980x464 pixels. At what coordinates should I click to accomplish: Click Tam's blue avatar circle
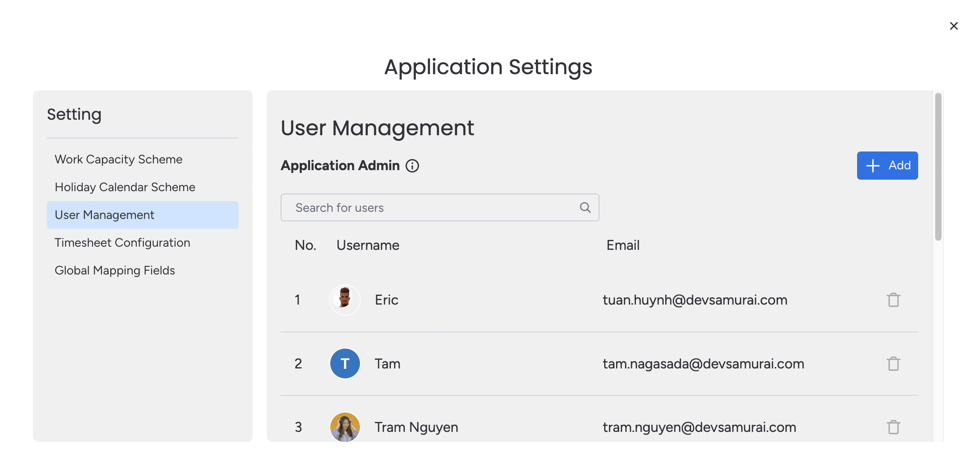[345, 363]
